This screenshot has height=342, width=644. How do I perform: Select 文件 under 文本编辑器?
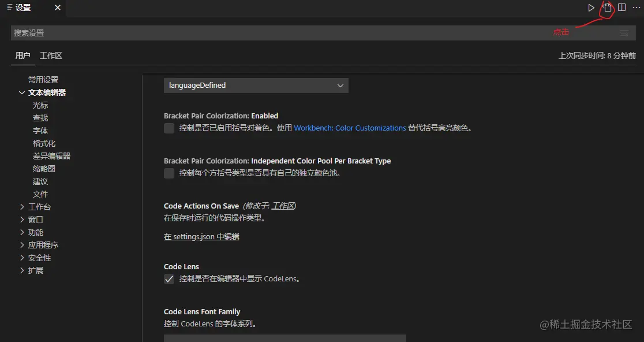(x=40, y=195)
